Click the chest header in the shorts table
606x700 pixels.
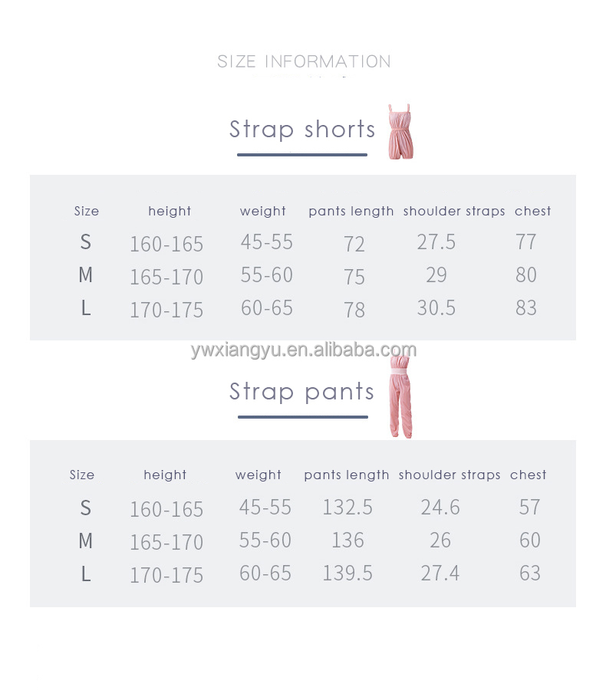point(533,211)
